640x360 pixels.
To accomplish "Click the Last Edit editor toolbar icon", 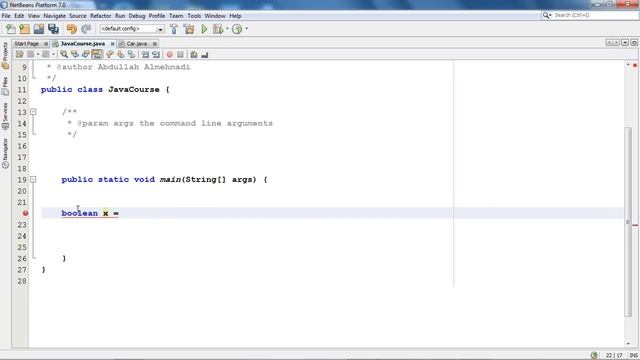I will coord(19,54).
